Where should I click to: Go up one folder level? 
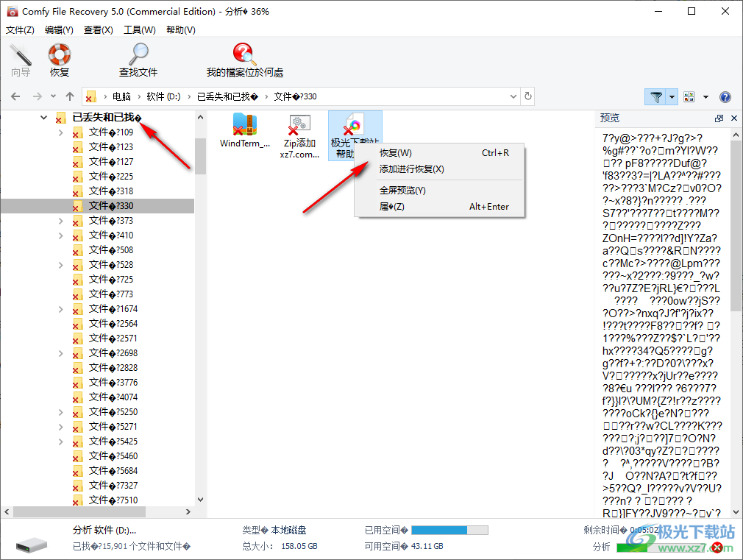coord(70,96)
